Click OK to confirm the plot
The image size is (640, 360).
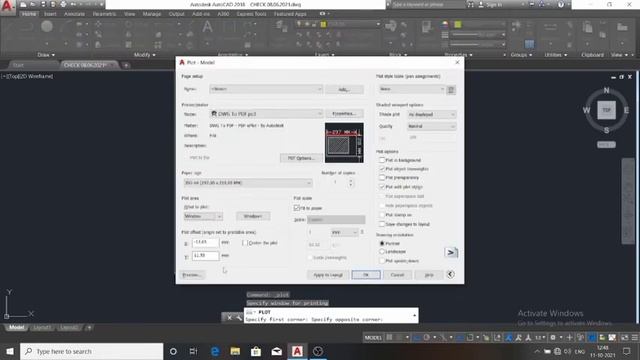[x=366, y=275]
